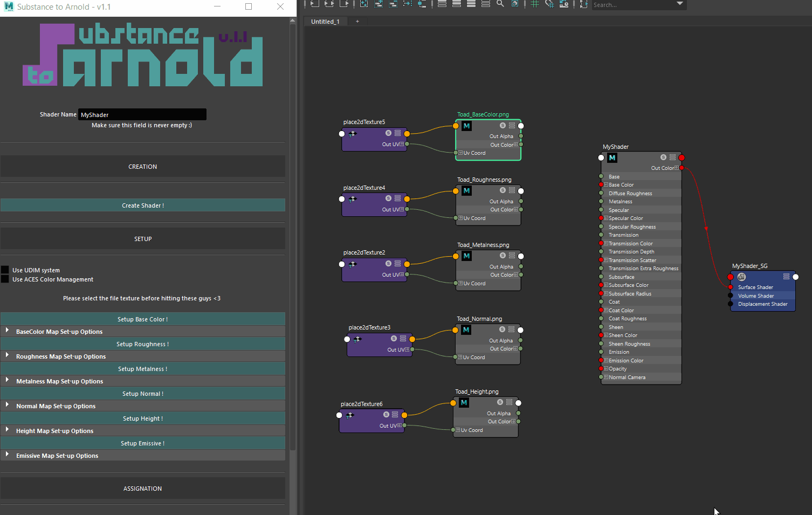The width and height of the screenshot is (812, 515).
Task: Click the view mode bars icon on place2dTexture4 node
Action: pos(397,198)
